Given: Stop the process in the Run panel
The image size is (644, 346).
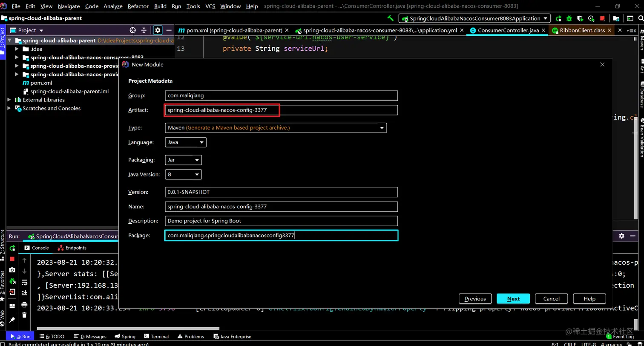Looking at the screenshot, I should coord(12,259).
